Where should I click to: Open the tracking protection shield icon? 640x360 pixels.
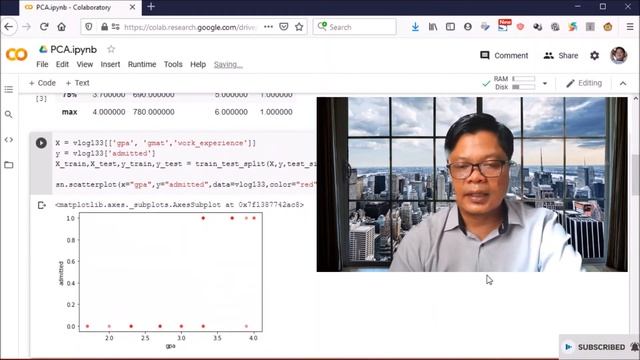coord(89,27)
